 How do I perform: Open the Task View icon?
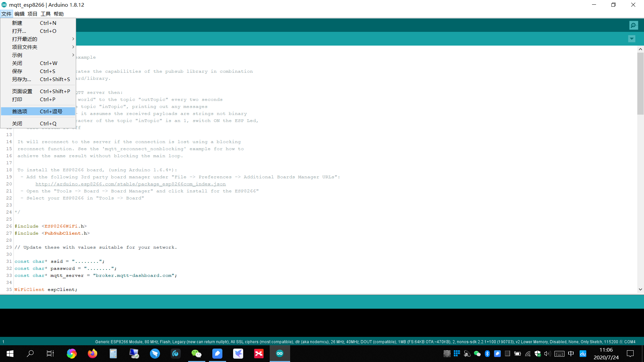click(50, 353)
